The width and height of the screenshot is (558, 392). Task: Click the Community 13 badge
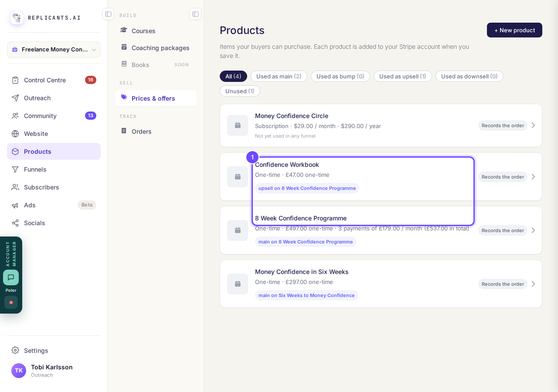click(x=91, y=116)
